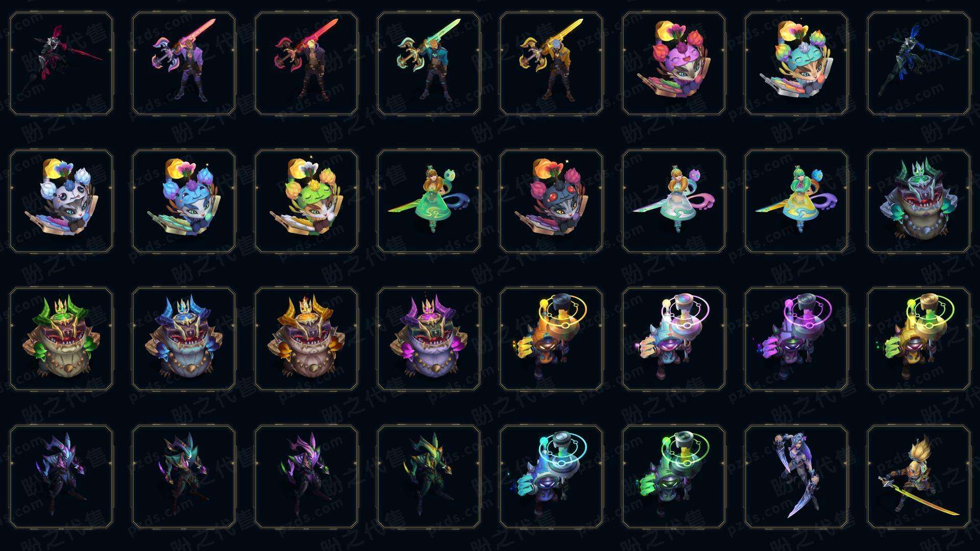
Task: Choose the black cat with pink flowers
Action: pos(551,201)
